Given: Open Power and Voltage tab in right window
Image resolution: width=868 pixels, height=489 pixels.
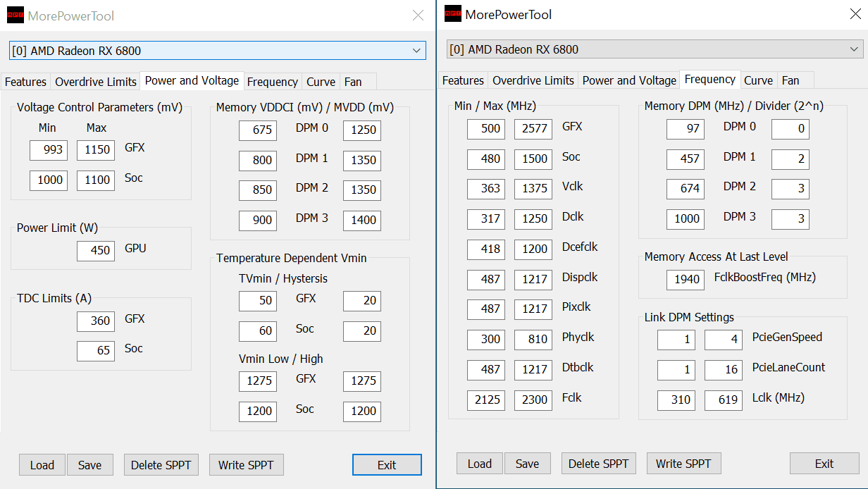Looking at the screenshot, I should pos(629,80).
